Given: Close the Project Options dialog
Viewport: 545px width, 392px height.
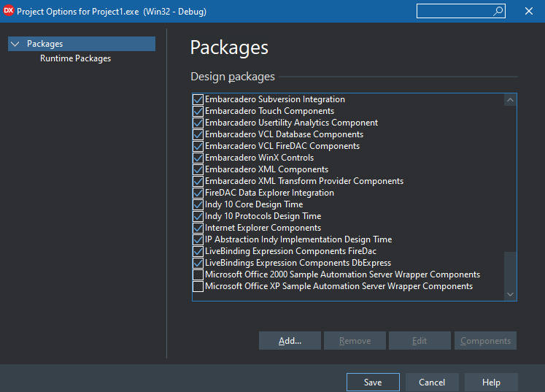Looking at the screenshot, I should (x=529, y=11).
